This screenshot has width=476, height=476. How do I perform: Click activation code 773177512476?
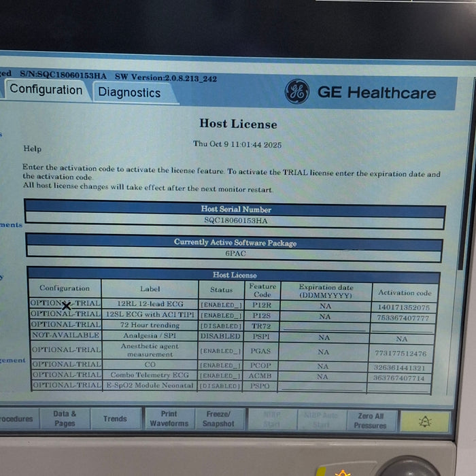click(x=401, y=354)
